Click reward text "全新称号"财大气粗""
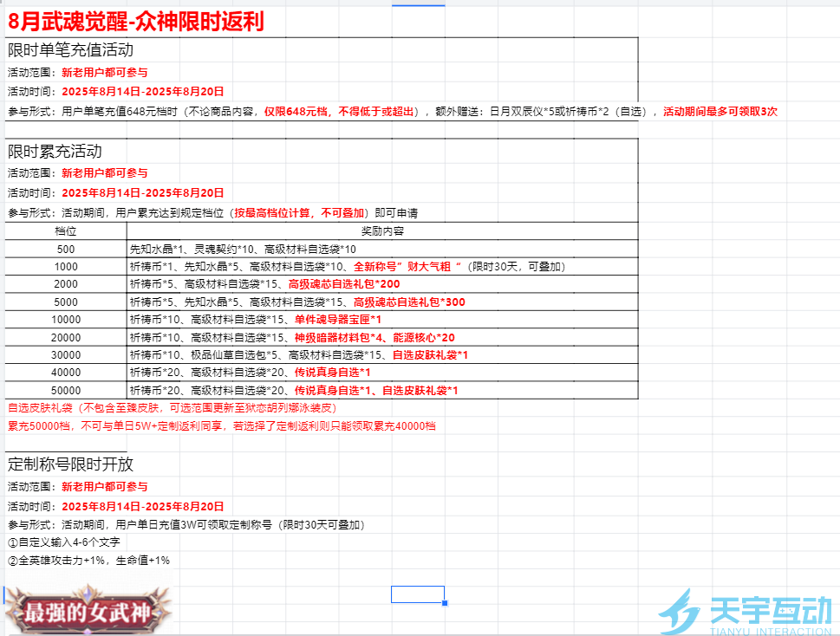 [x=407, y=267]
